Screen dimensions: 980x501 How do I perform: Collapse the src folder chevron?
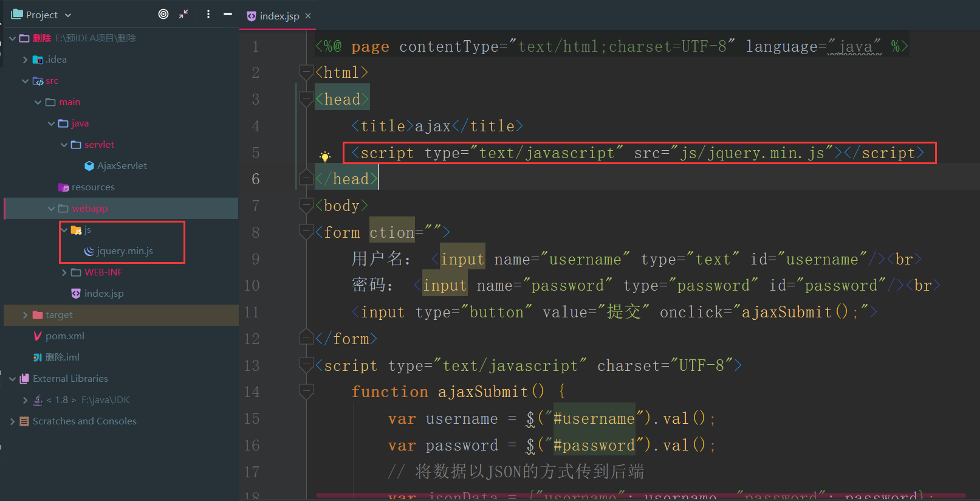[25, 81]
